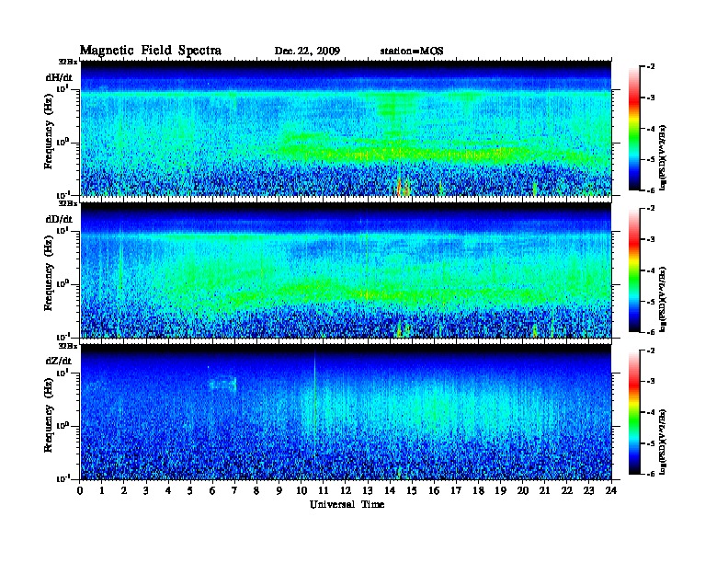This screenshot has width=728, height=563.
Task: Click hour '23' on Universal Time axis
Action: 588,491
